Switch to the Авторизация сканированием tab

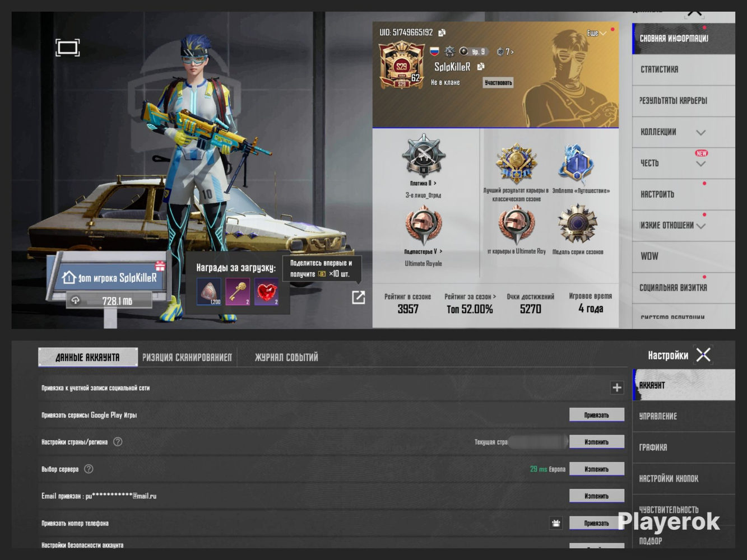[187, 357]
